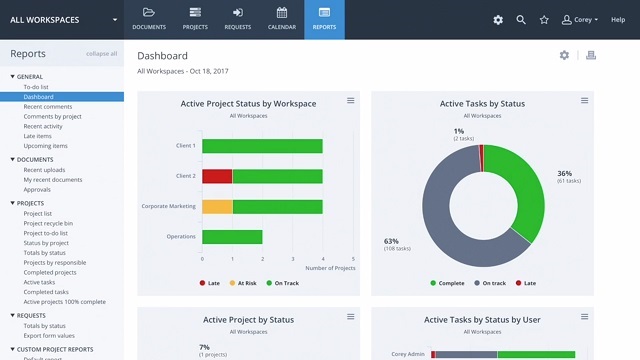640x360 pixels.
Task: Open menu for Active Project by Status chart
Action: pyautogui.click(x=351, y=317)
